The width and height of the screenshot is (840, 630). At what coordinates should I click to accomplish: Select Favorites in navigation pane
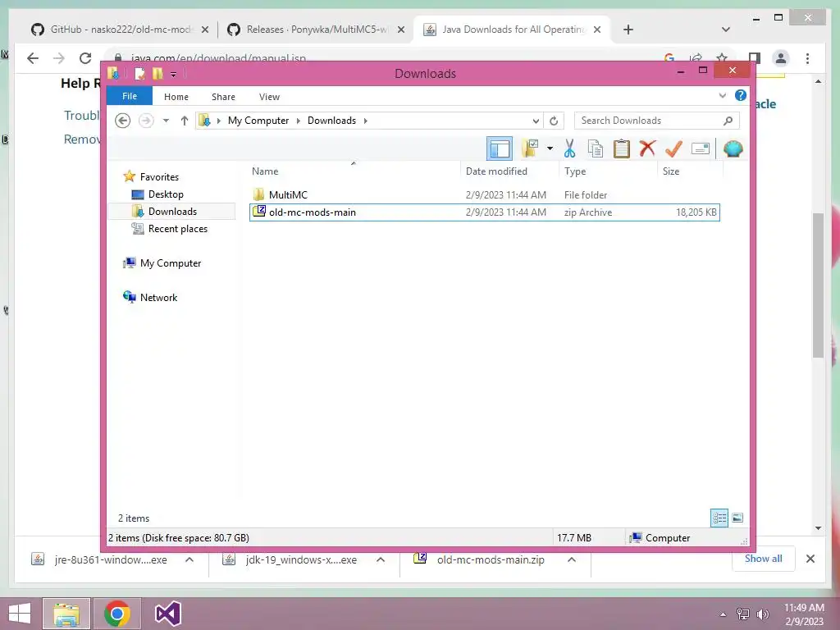coord(159,177)
